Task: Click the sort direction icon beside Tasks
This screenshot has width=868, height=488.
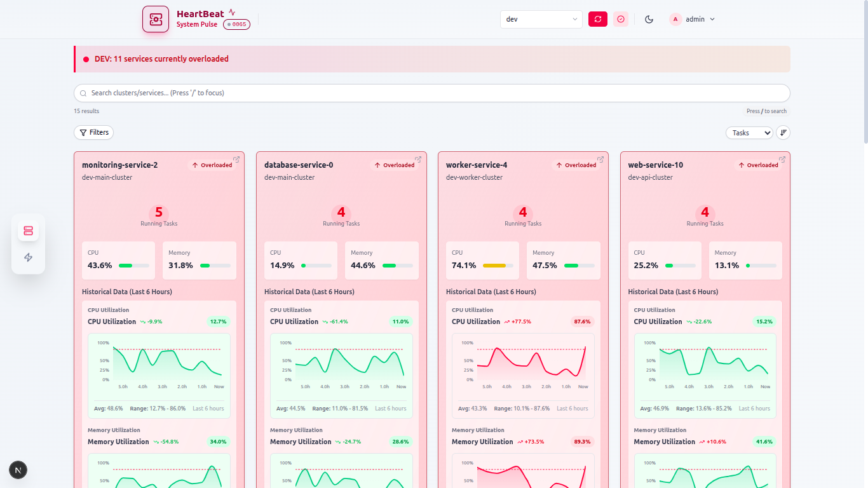Action: coord(783,132)
